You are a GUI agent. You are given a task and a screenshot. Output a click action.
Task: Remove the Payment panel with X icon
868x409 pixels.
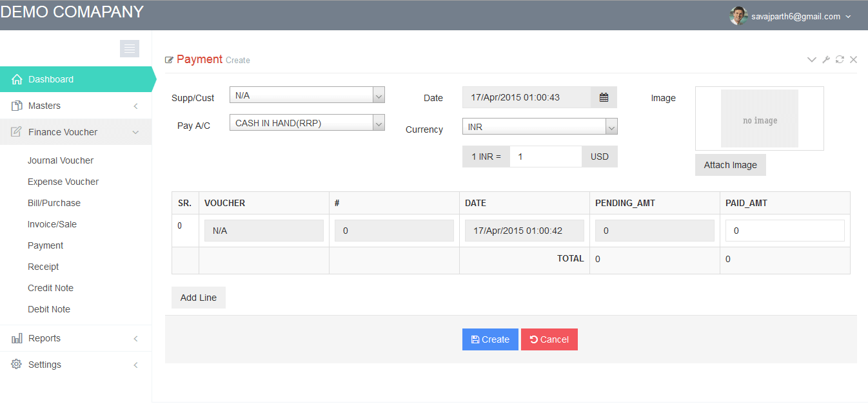click(853, 60)
